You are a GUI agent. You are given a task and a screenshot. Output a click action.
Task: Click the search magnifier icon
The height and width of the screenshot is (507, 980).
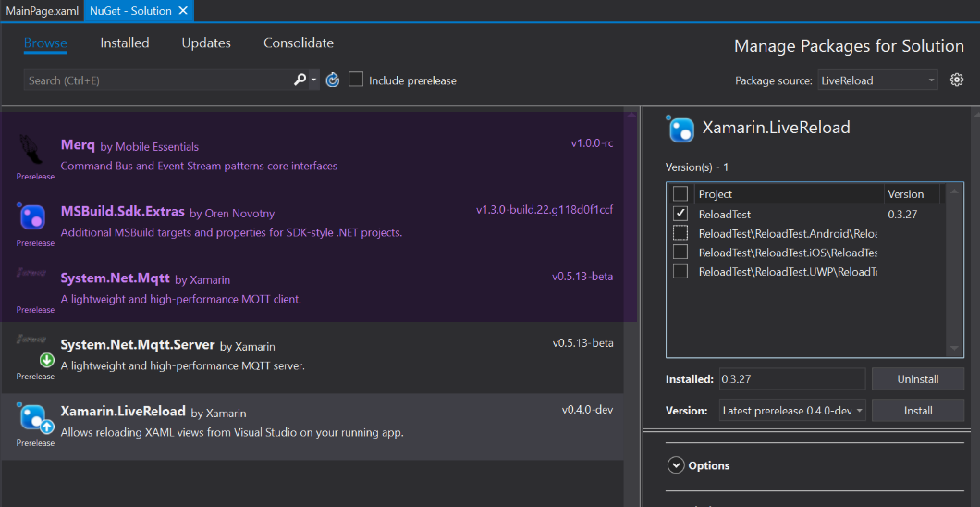tap(300, 80)
